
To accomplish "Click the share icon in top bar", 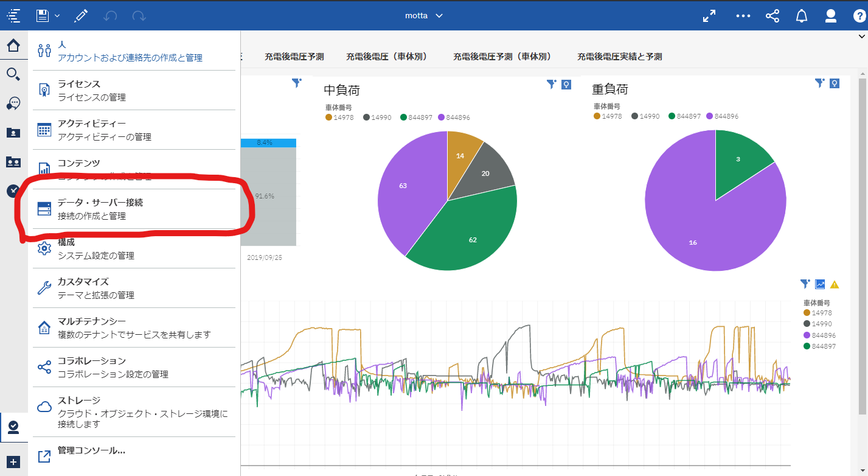I will pos(773,16).
